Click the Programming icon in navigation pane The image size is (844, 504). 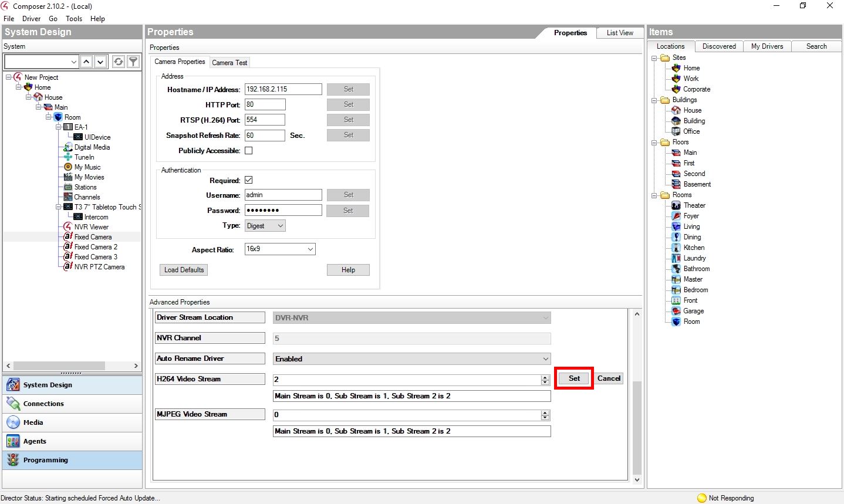[13, 460]
